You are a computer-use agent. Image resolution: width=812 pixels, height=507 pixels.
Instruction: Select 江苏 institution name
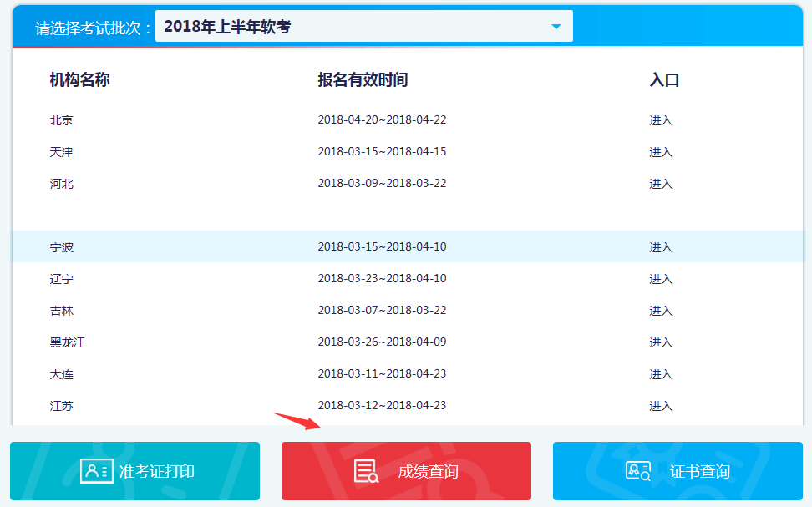(x=62, y=406)
